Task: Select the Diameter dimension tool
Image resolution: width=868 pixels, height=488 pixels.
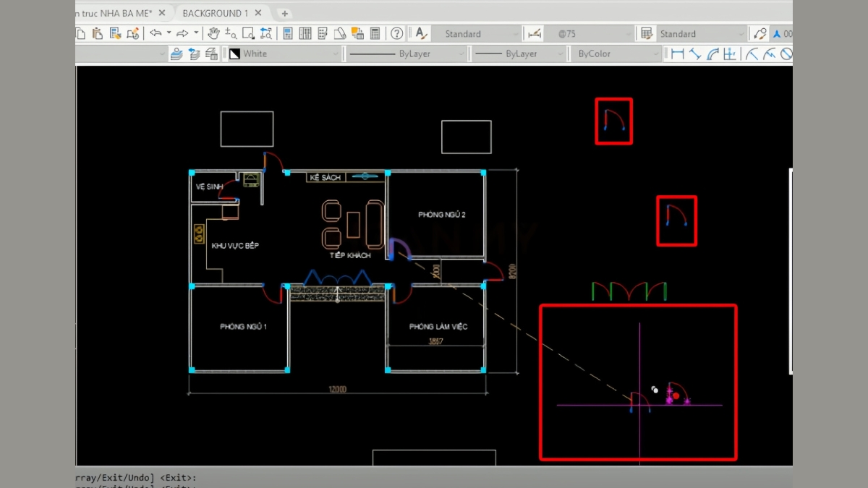Action: pos(786,53)
